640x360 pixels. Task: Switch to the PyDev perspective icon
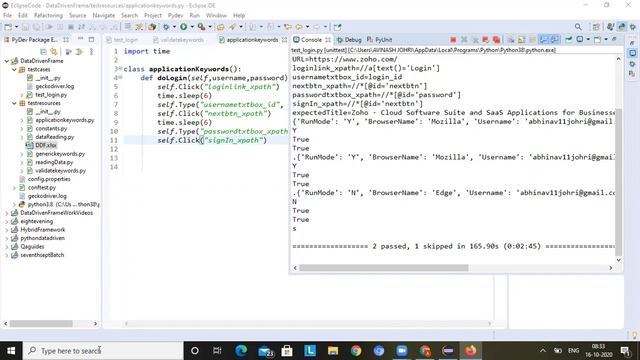coord(621,27)
